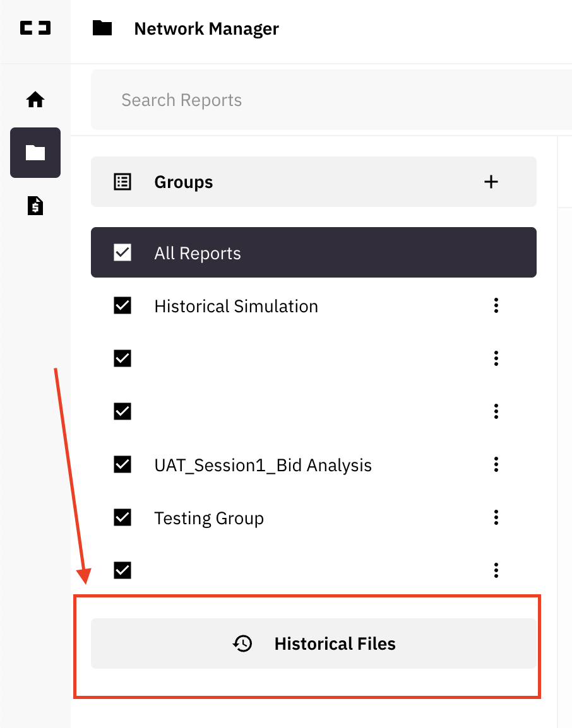This screenshot has width=572, height=728.
Task: Open Testing Group three-dot options menu
Action: (x=496, y=517)
